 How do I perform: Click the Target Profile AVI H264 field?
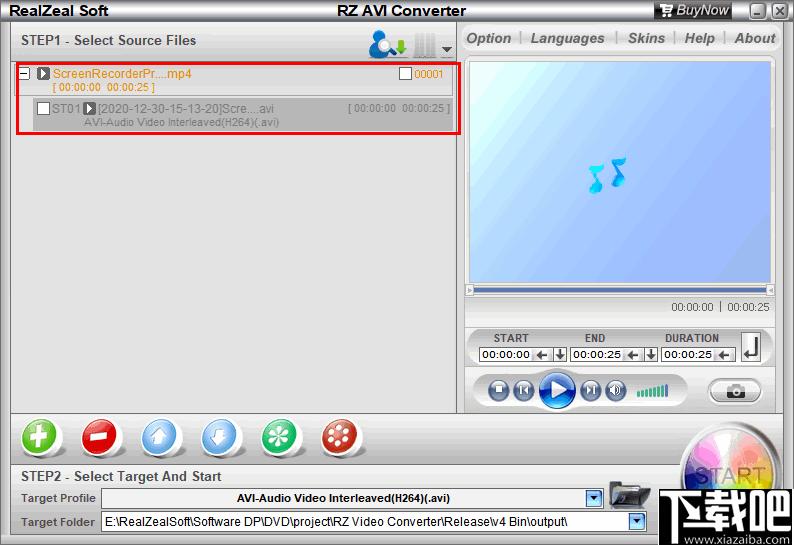pos(343,498)
